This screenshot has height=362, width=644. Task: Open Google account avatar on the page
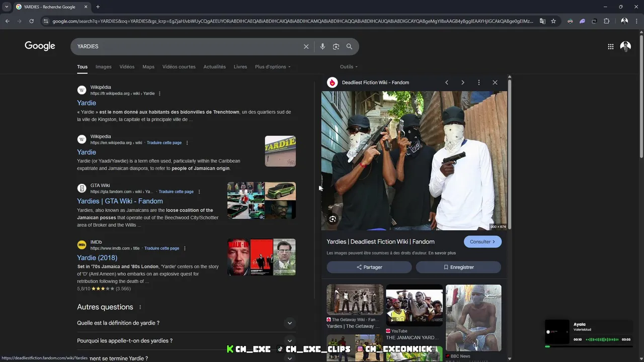(625, 46)
